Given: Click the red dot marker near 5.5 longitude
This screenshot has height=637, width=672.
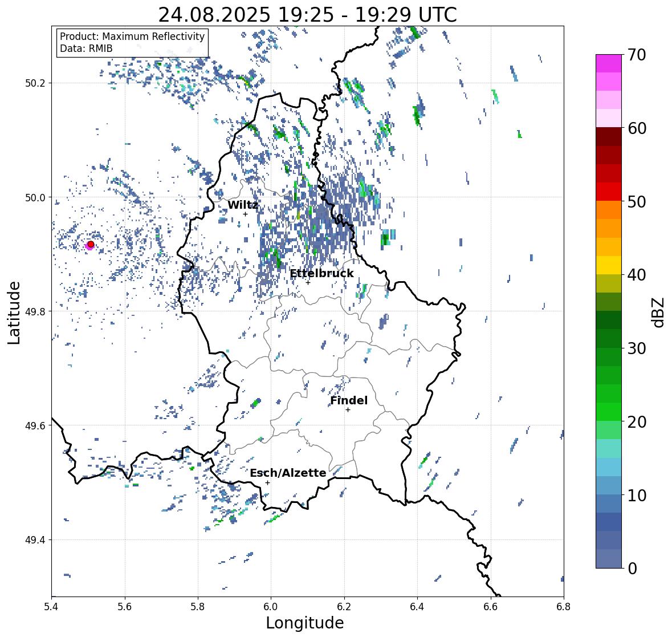Looking at the screenshot, I should coord(91,244).
